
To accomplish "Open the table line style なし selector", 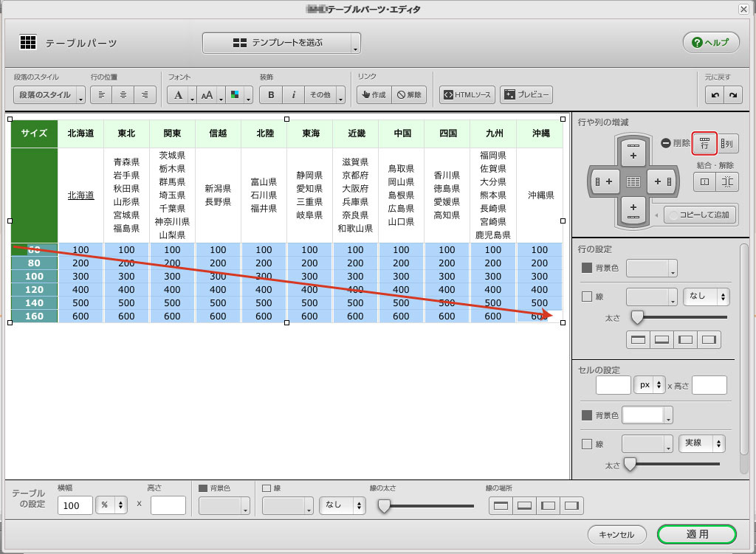I will (x=343, y=505).
